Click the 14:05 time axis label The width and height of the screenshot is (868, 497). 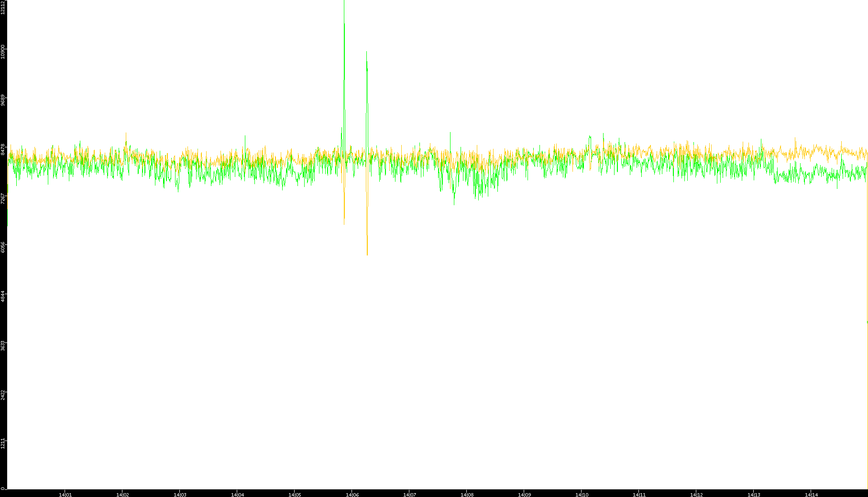click(x=295, y=495)
